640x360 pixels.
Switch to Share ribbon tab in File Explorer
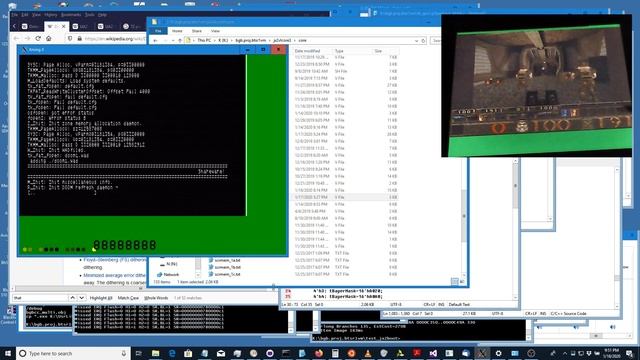tap(197, 31)
